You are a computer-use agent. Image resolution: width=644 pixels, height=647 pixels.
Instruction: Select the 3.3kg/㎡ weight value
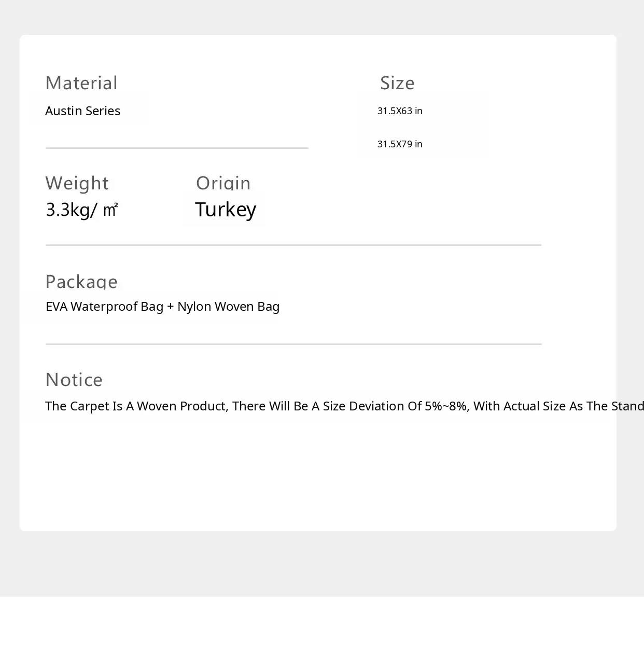point(82,210)
